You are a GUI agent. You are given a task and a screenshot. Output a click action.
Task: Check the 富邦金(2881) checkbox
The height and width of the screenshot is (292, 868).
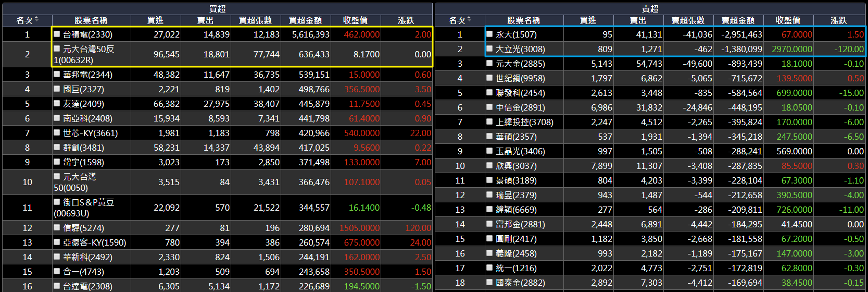(489, 224)
